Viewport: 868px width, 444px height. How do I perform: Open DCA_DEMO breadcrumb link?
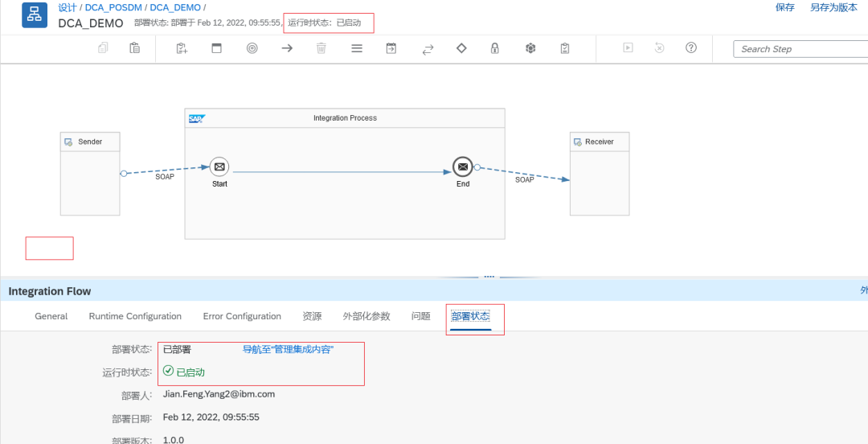coord(175,8)
